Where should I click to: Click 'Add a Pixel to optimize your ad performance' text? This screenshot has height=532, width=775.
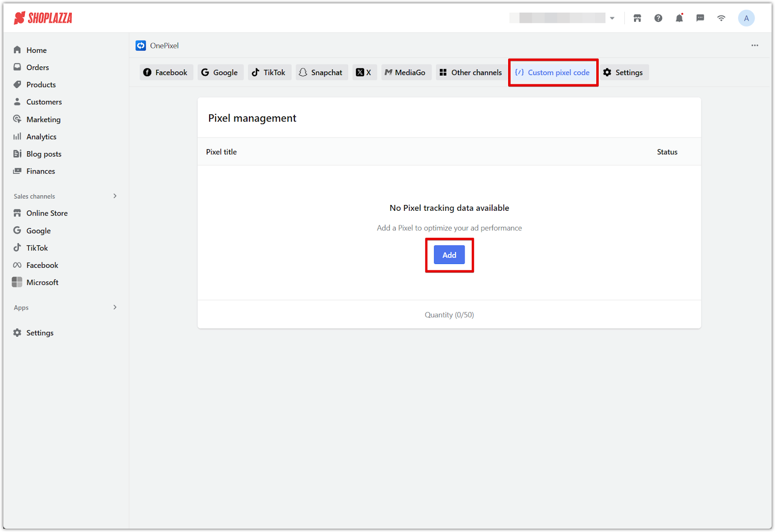click(449, 228)
